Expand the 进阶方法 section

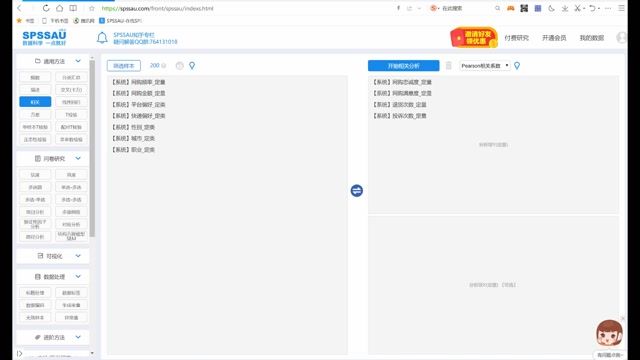(x=53, y=337)
